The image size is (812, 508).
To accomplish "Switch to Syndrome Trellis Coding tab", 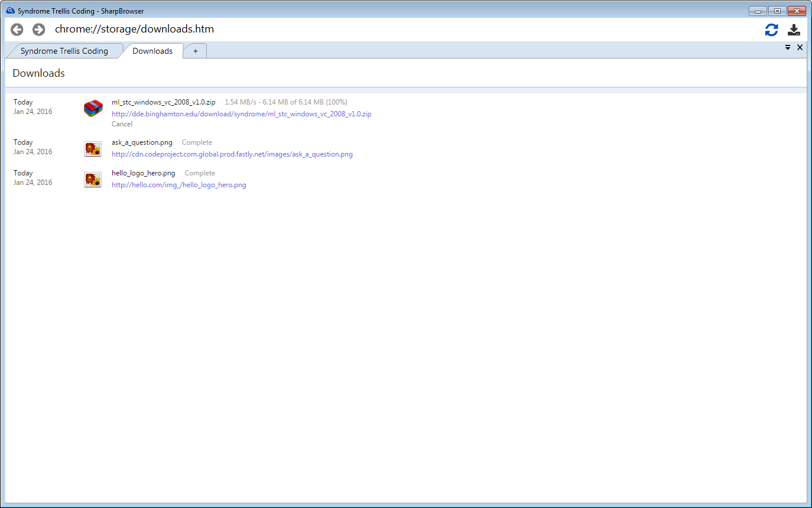I will (64, 51).
